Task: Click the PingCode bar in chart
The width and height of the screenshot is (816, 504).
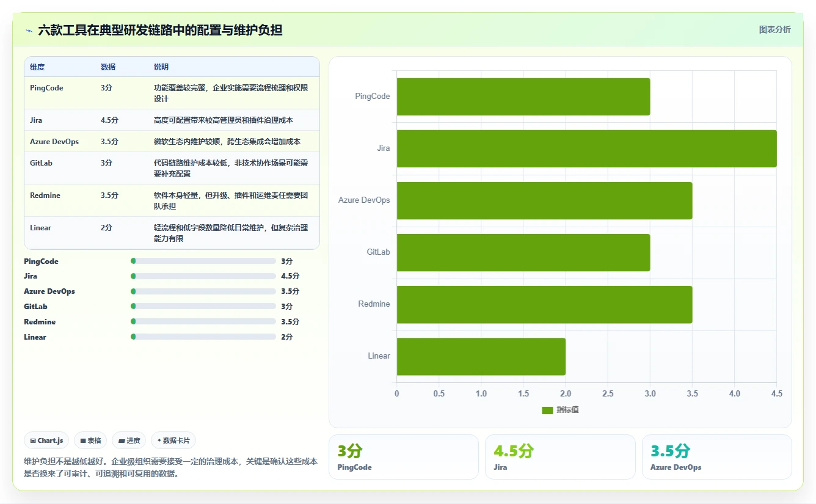Action: click(523, 97)
